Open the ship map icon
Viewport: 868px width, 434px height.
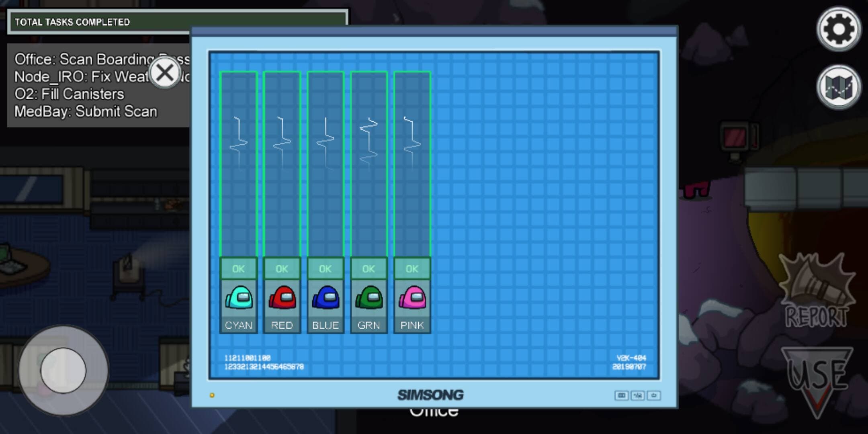(x=838, y=87)
